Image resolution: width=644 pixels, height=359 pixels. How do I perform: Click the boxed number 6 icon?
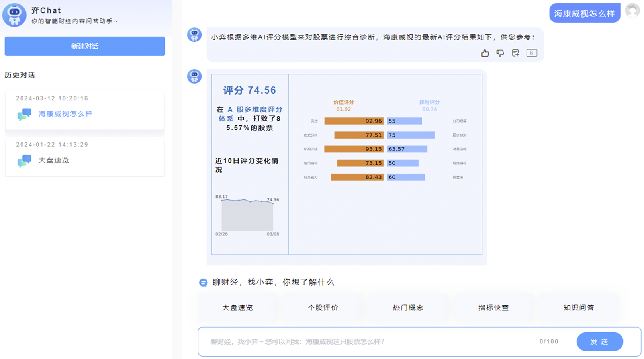[531, 53]
